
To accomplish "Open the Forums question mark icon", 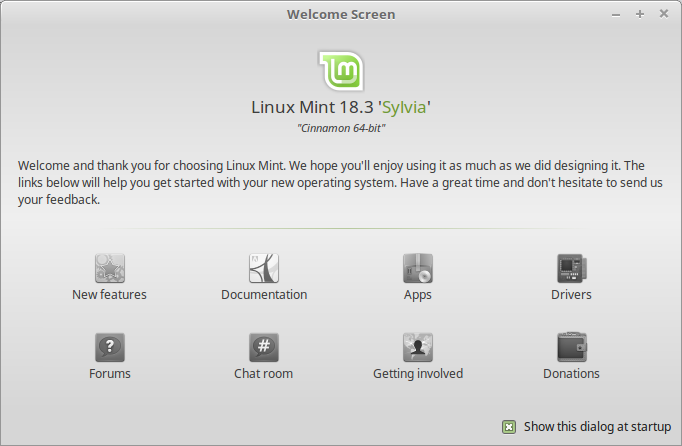I will click(x=110, y=347).
